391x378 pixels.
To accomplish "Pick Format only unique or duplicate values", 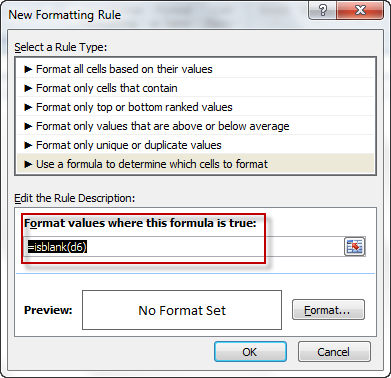I will pyautogui.click(x=196, y=145).
